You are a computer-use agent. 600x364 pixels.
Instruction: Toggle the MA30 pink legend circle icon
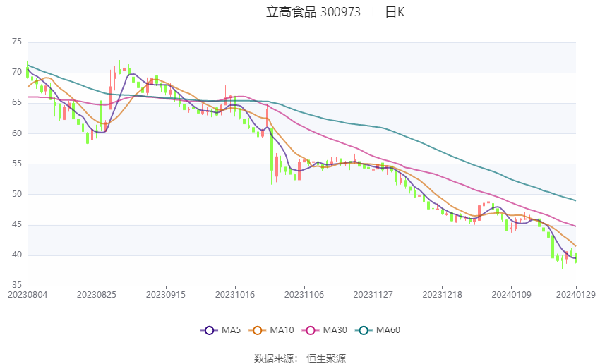coord(311,330)
